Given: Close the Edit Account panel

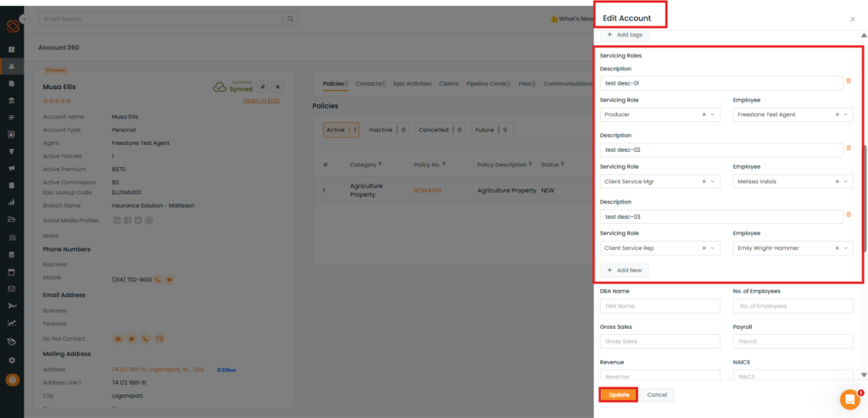Looking at the screenshot, I should [x=852, y=19].
